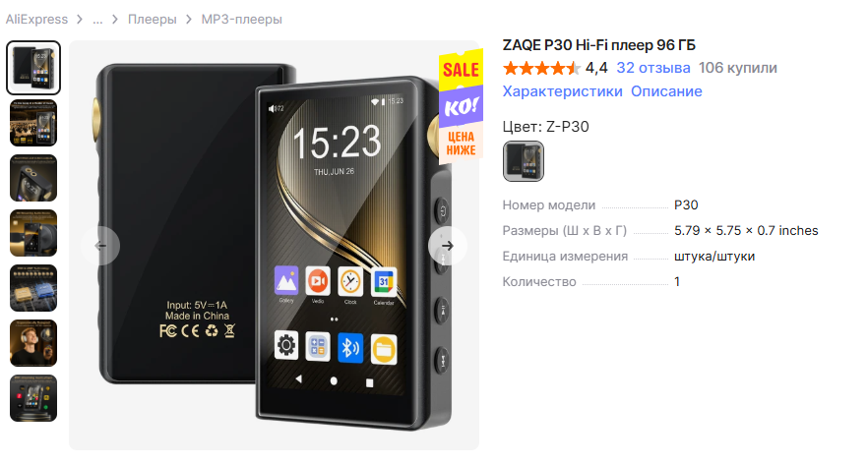
Task: Select the Z-P30 color swatch
Action: pos(524,161)
